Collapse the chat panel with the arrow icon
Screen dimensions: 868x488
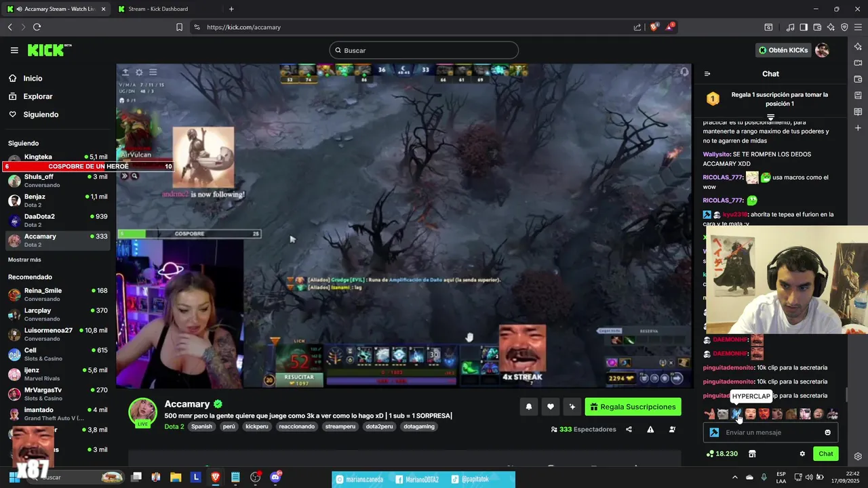(x=707, y=74)
